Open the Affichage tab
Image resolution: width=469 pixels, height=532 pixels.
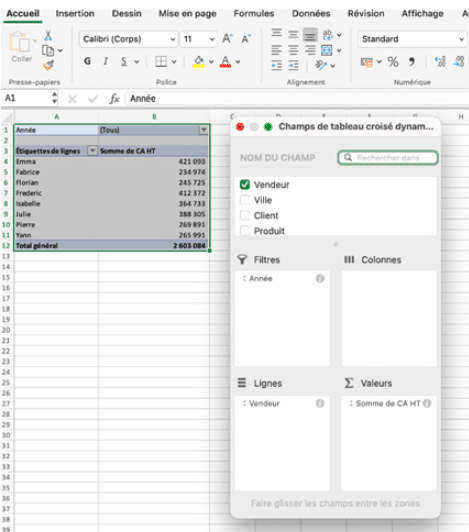click(423, 14)
